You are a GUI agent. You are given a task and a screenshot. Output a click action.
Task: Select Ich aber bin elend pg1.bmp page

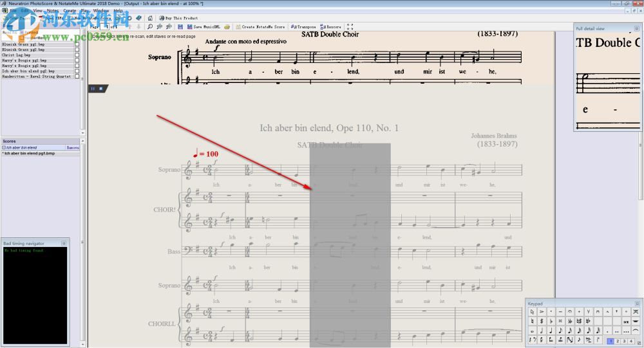pos(40,153)
